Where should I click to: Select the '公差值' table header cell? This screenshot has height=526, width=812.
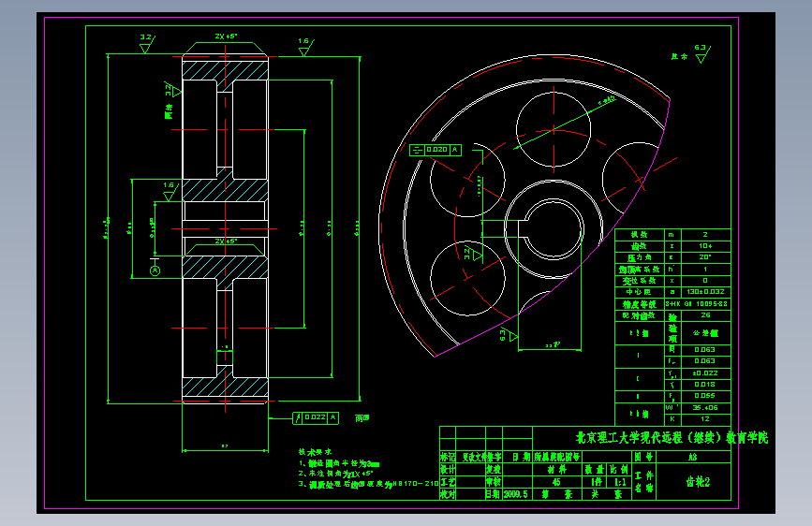(x=705, y=333)
